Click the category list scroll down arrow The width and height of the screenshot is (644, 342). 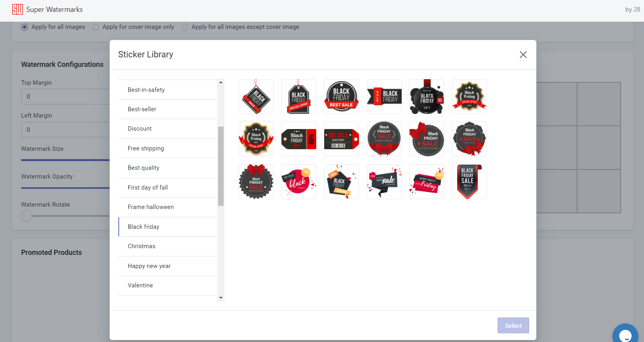[x=221, y=298]
